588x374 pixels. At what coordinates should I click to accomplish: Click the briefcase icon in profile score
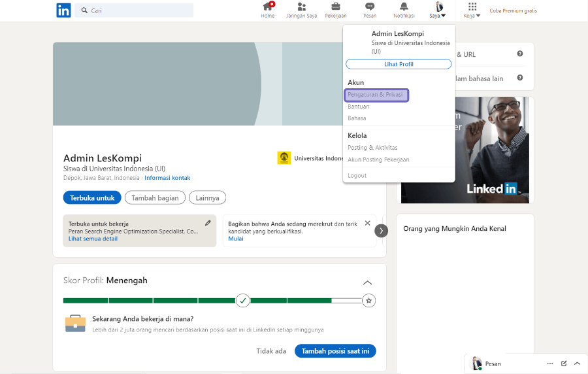tap(75, 324)
